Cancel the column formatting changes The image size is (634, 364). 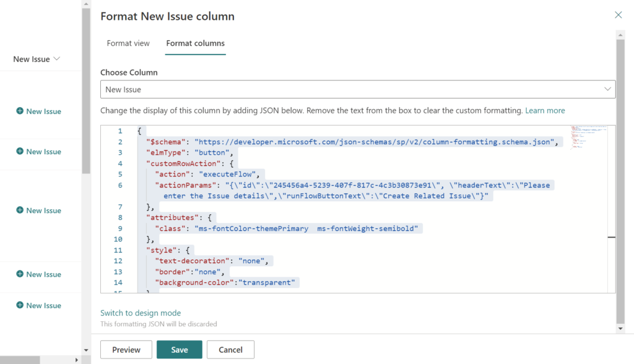click(230, 350)
